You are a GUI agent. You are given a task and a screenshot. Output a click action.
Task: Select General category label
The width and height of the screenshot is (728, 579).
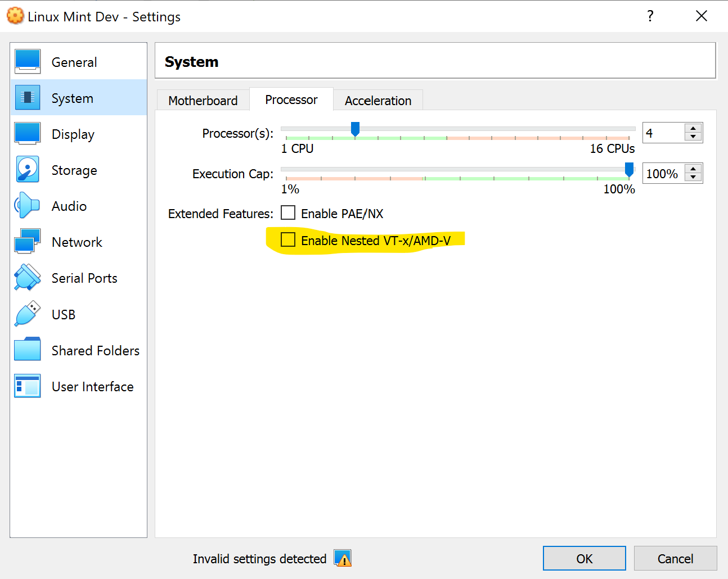point(74,62)
